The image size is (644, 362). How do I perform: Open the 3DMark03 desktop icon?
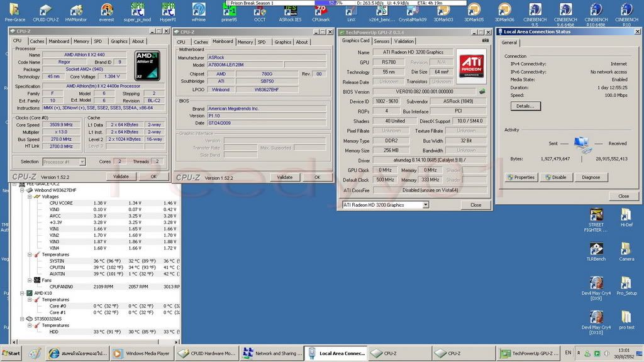[443, 13]
